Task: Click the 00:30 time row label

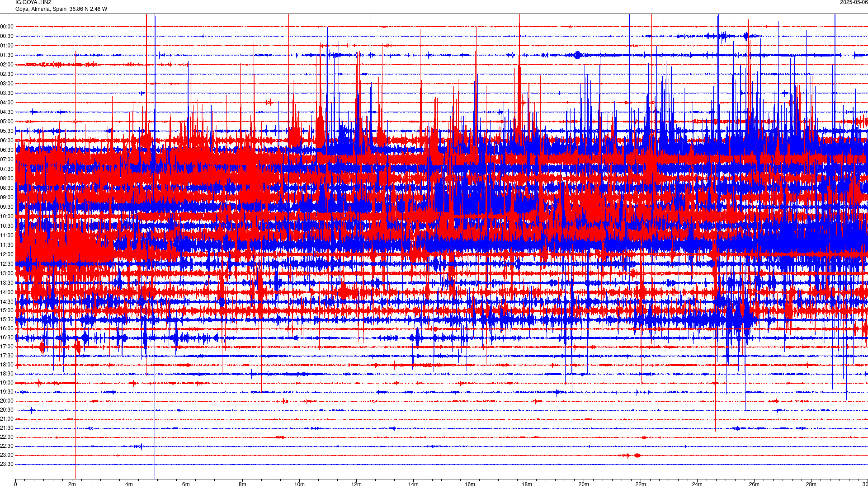Action: click(7, 36)
